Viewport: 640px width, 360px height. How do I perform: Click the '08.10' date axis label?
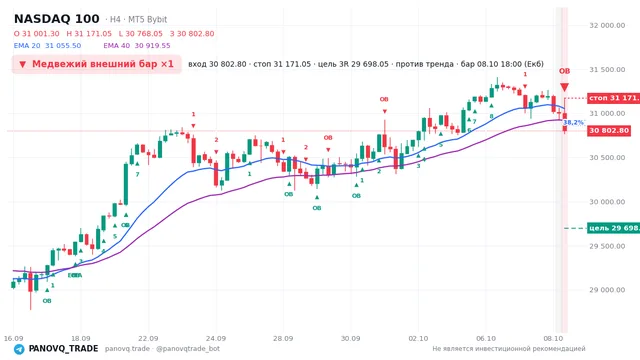[x=553, y=338]
